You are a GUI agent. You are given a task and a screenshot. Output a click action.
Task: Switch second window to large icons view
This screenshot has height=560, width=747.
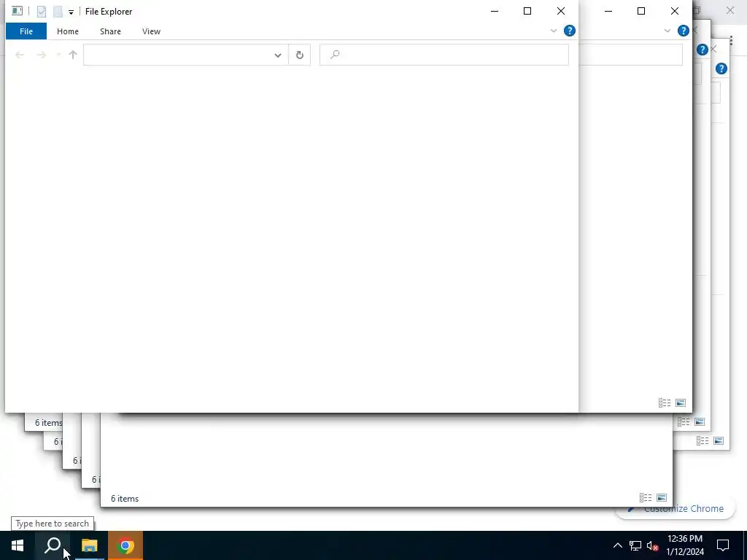(681, 403)
